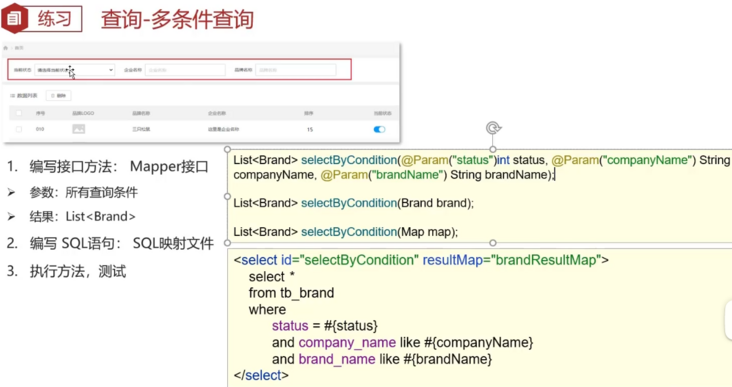Image resolution: width=732 pixels, height=387 pixels.
Task: Click the 'and brand_name like #{brandName}' line
Action: (382, 359)
